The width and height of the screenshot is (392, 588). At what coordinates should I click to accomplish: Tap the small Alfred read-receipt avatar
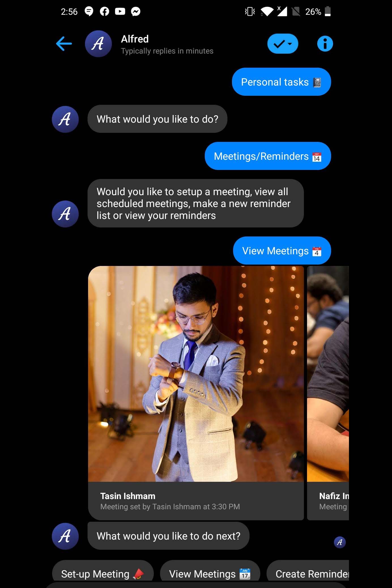[x=340, y=542]
